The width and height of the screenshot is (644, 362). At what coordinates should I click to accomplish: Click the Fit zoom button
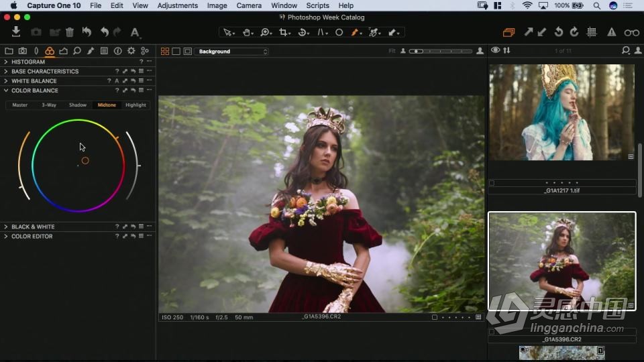(x=392, y=51)
